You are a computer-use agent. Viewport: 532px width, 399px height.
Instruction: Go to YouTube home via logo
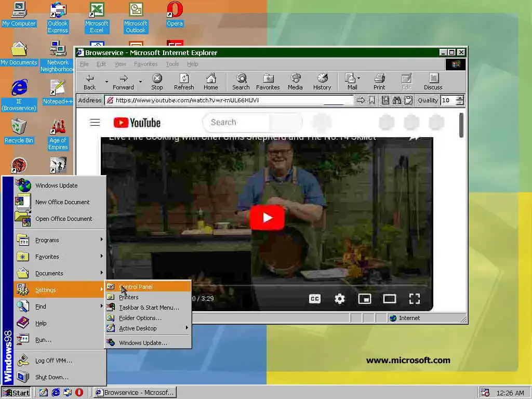pyautogui.click(x=137, y=123)
